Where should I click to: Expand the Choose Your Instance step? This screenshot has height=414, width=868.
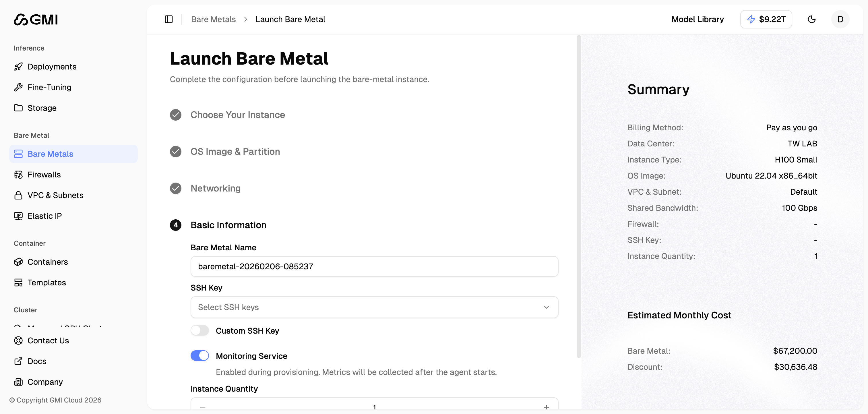point(238,115)
